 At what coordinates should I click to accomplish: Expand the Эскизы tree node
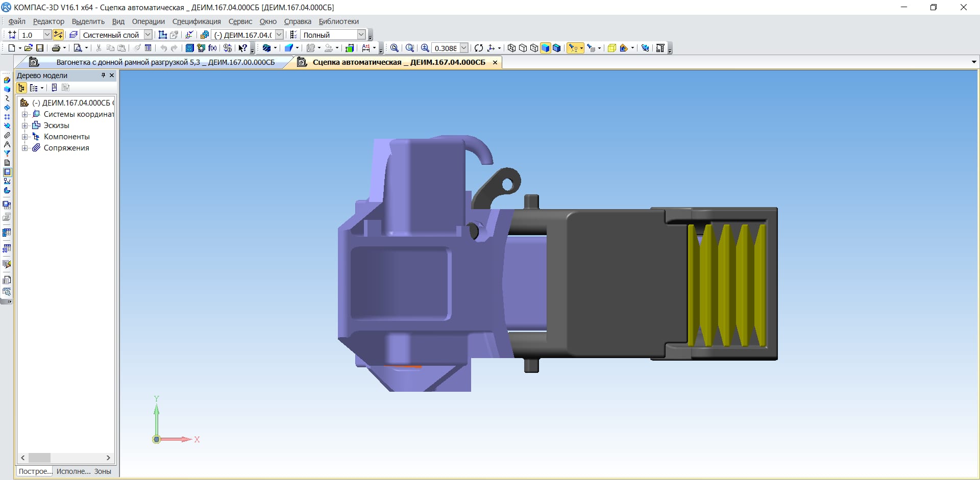tap(24, 125)
